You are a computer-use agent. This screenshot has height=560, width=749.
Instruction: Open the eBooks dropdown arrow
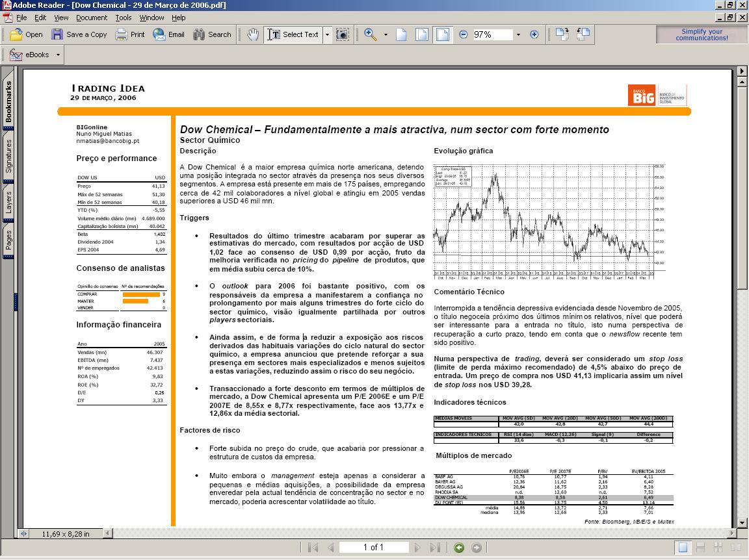(58, 55)
